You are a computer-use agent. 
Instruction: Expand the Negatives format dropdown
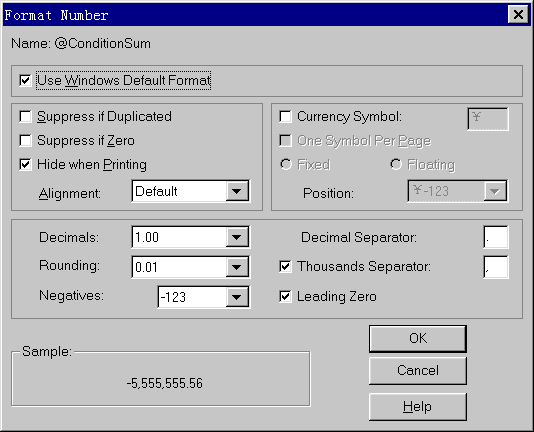click(x=237, y=297)
